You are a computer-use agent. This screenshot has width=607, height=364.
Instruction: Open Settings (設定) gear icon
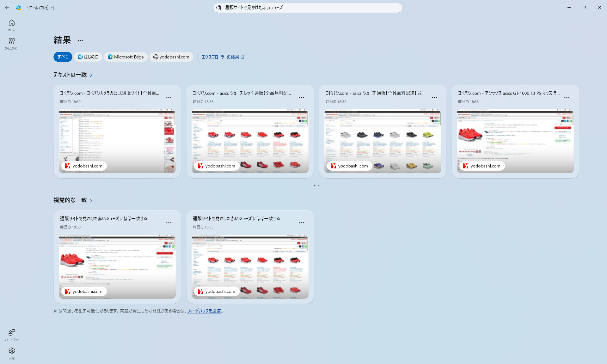coord(12,353)
